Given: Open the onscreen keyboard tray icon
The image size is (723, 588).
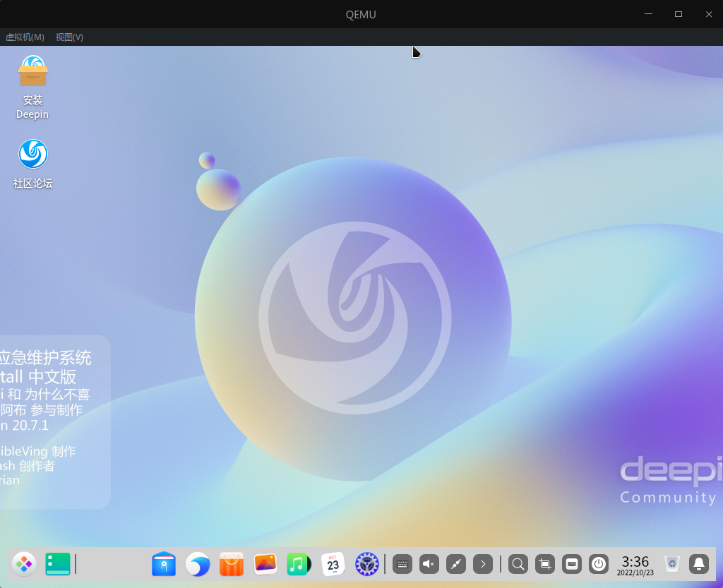Looking at the screenshot, I should (571, 564).
